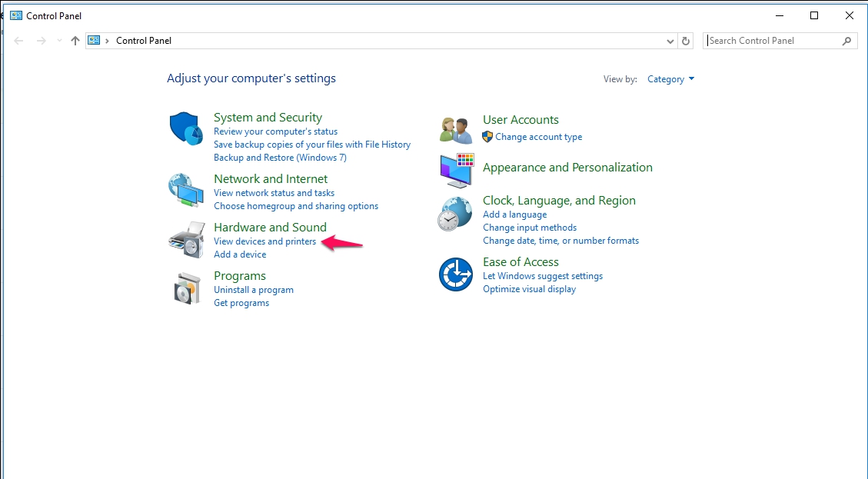
Task: Open Network and Internet category
Action: tap(271, 179)
